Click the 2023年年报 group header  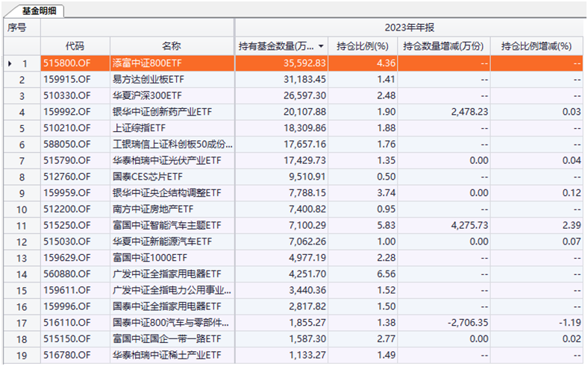[409, 28]
